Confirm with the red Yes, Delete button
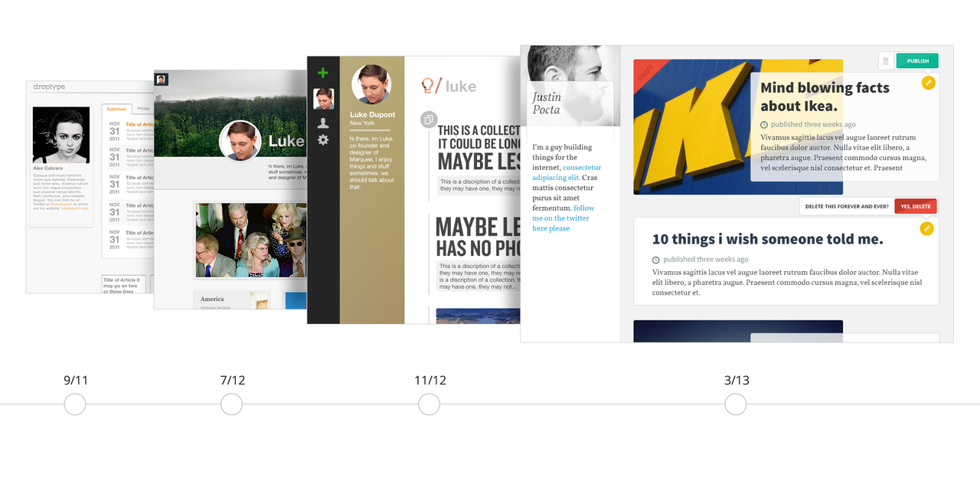Screen dimensions: 980x478 [x=916, y=206]
